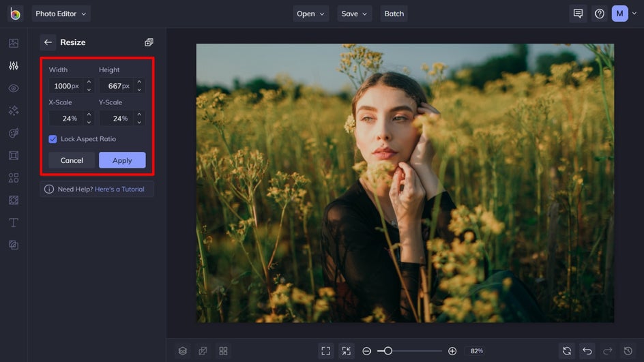Open the Frames tool in sidebar
This screenshot has width=644, height=362.
click(x=14, y=155)
